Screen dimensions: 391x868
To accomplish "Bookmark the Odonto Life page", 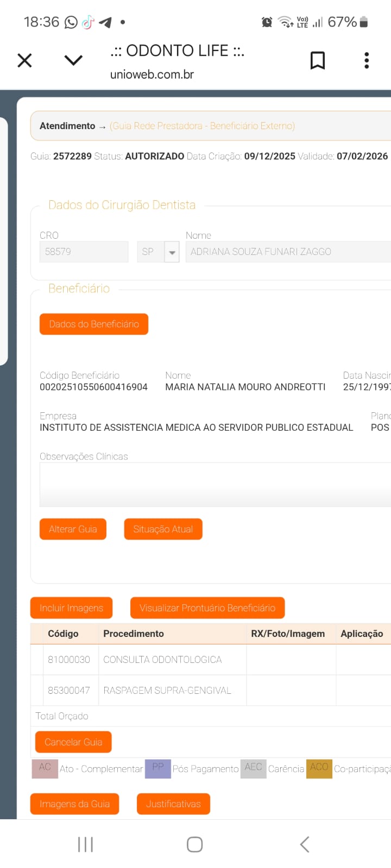I will [318, 60].
